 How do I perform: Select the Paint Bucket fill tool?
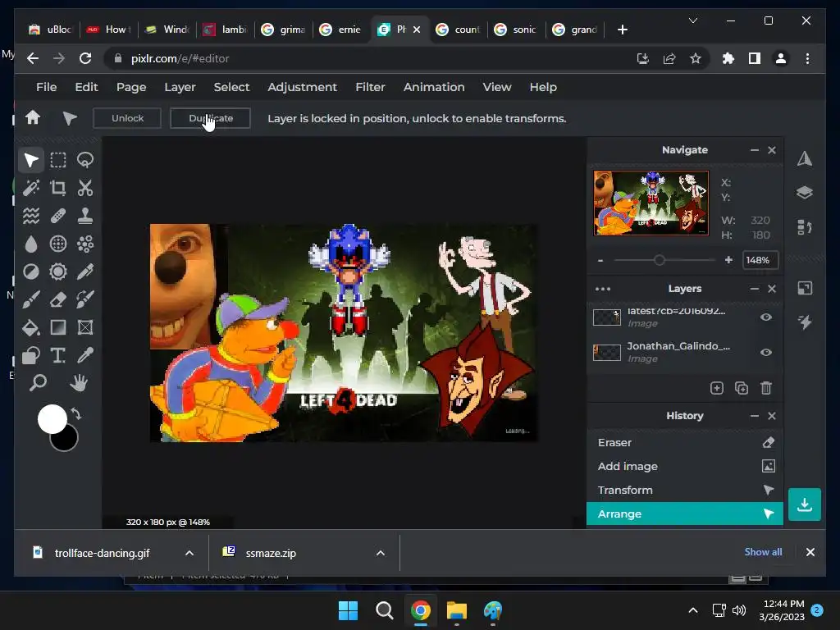click(x=31, y=327)
